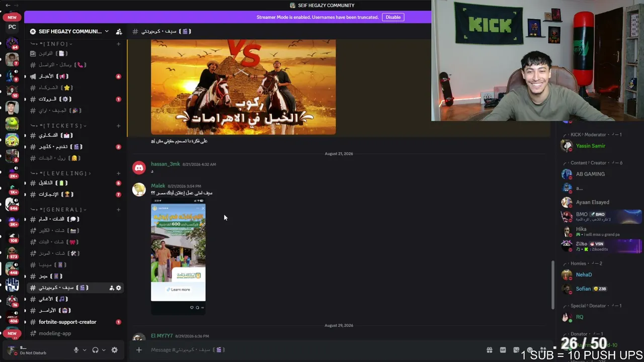Open the الأخبار announcement channel

coord(75,76)
